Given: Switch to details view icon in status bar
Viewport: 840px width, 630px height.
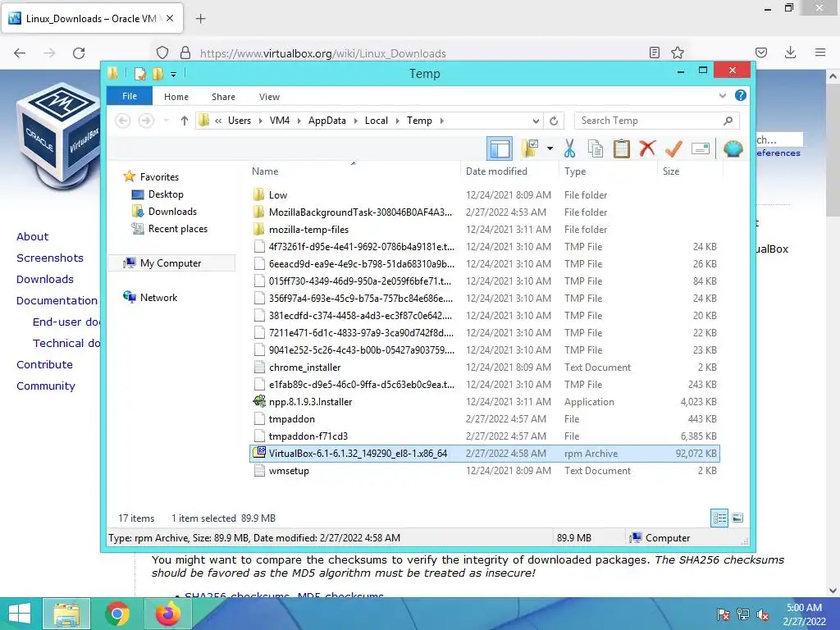Looking at the screenshot, I should pos(719,518).
